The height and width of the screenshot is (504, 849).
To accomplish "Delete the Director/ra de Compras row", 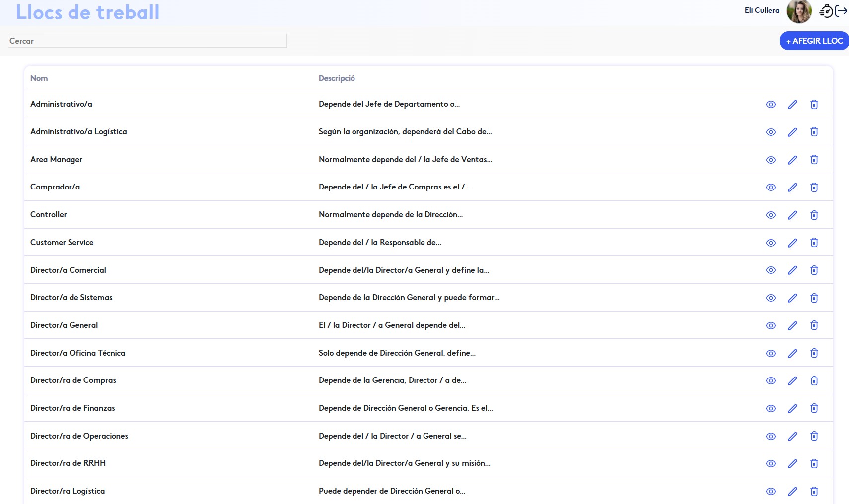I will click(814, 380).
